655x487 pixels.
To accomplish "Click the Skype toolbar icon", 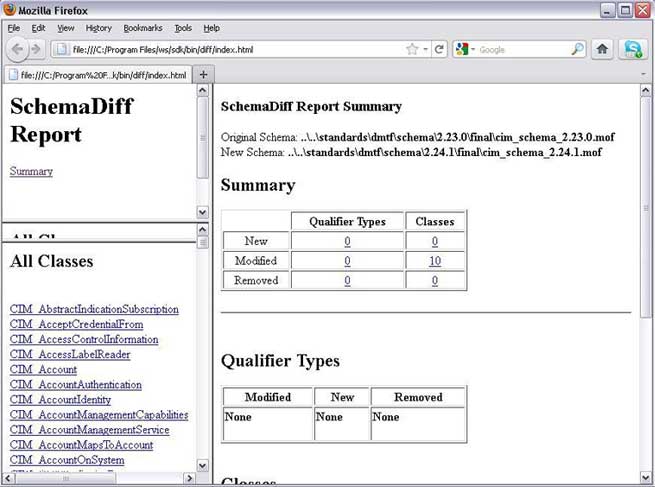I will pos(633,49).
